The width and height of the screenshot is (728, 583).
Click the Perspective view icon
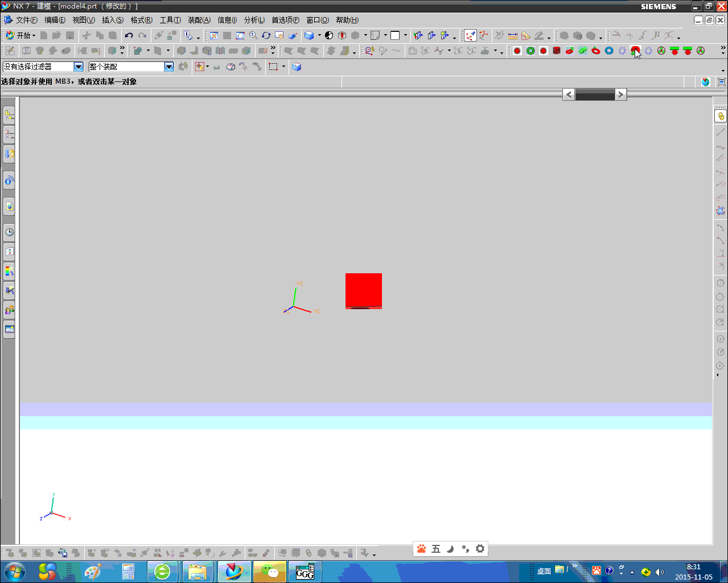(293, 35)
